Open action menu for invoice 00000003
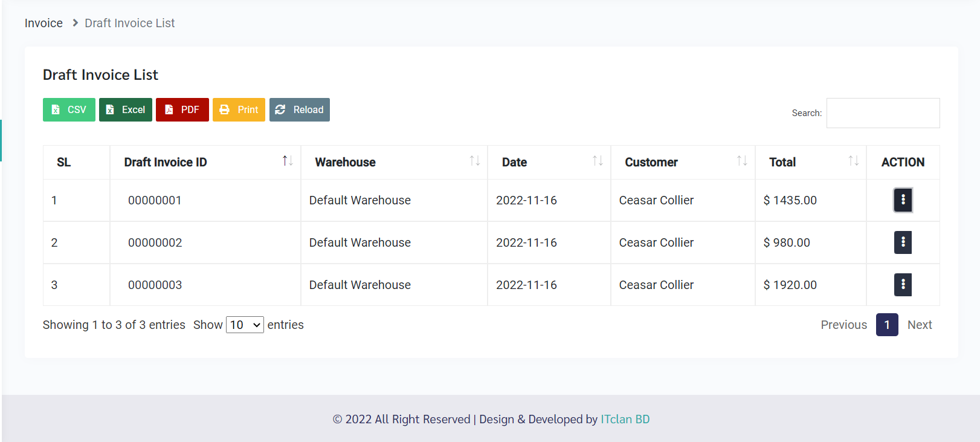This screenshot has width=980, height=442. point(903,285)
